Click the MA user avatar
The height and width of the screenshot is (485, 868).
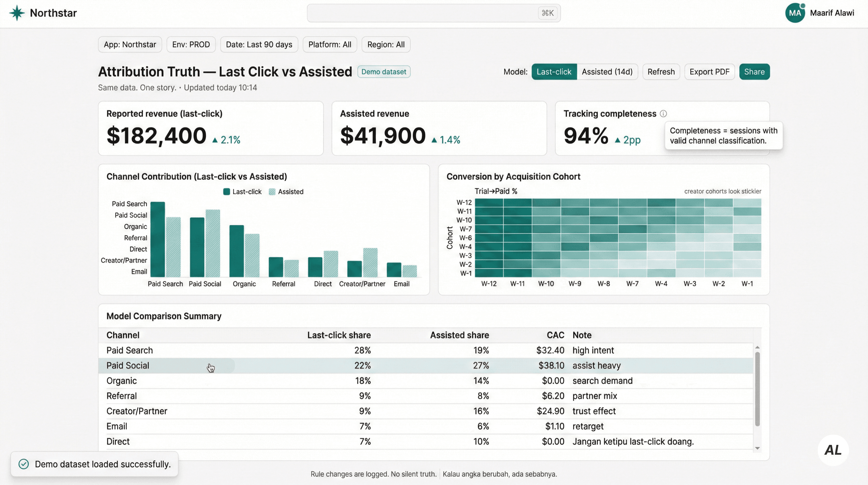(795, 13)
